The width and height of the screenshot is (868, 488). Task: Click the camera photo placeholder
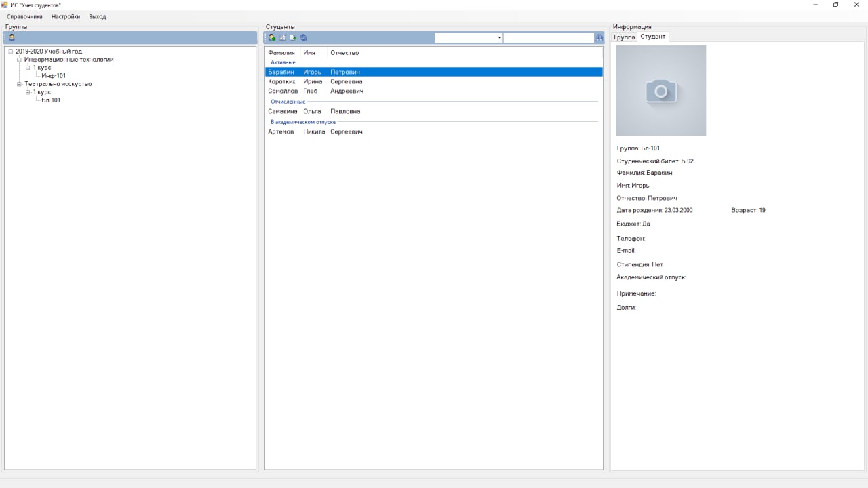[660, 90]
